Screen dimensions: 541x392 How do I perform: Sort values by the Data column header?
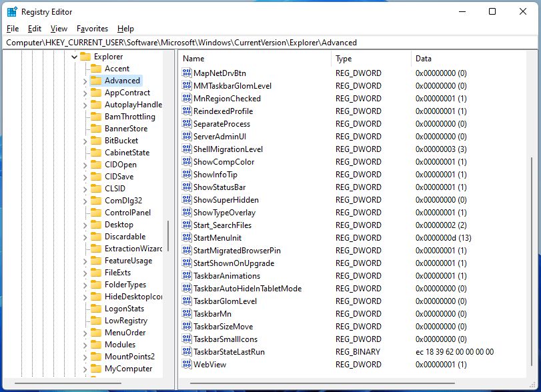468,59
